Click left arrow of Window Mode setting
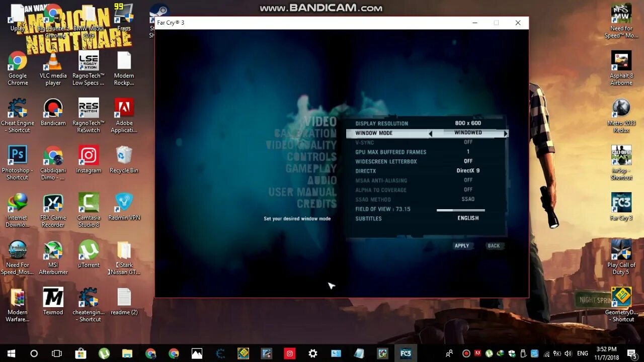This screenshot has width=644, height=362. pyautogui.click(x=430, y=133)
